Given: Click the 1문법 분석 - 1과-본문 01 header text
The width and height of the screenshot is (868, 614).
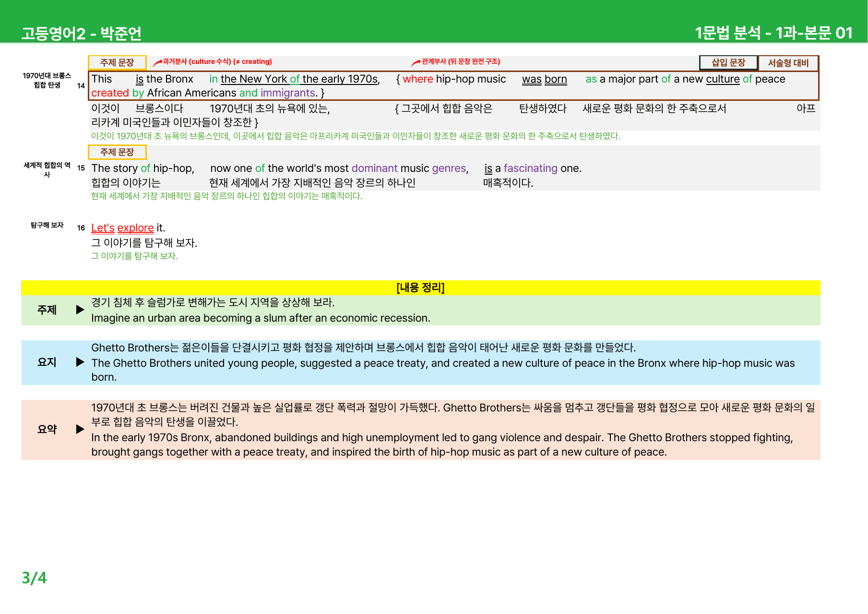Looking at the screenshot, I should pos(773,33).
